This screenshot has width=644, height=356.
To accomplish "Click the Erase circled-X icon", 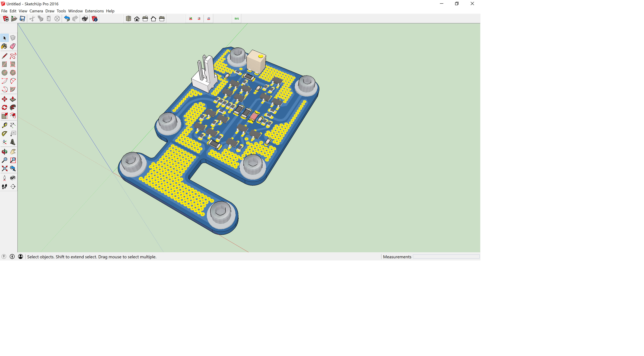I will pos(57,19).
